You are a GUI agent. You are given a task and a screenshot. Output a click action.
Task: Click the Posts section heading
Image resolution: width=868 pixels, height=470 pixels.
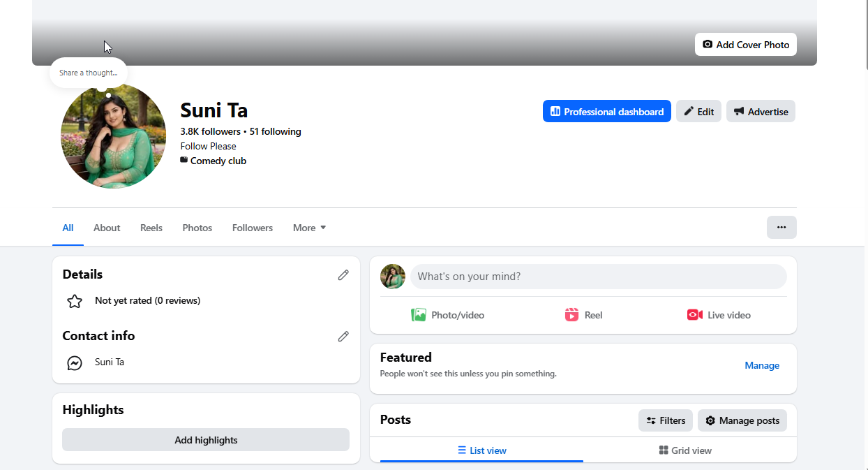coord(396,420)
